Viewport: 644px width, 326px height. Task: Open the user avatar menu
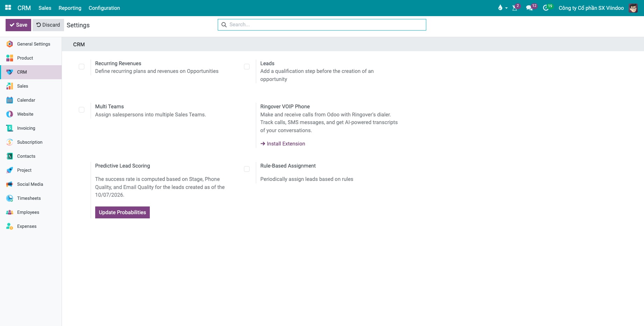633,8
